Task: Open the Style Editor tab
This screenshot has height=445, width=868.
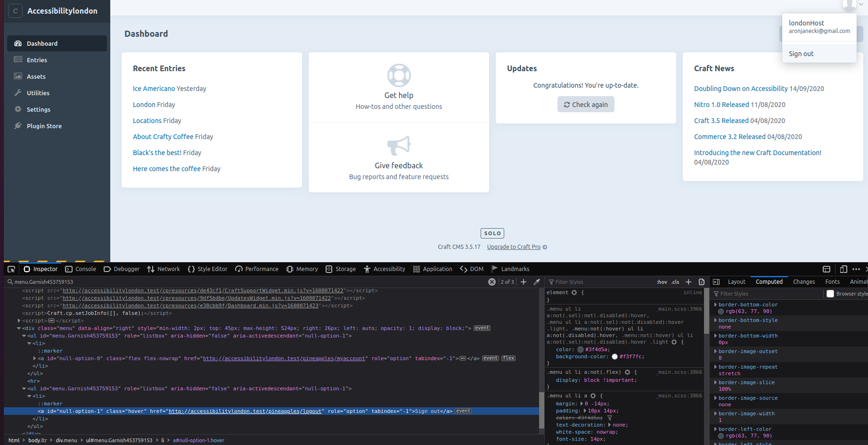Action: click(207, 269)
